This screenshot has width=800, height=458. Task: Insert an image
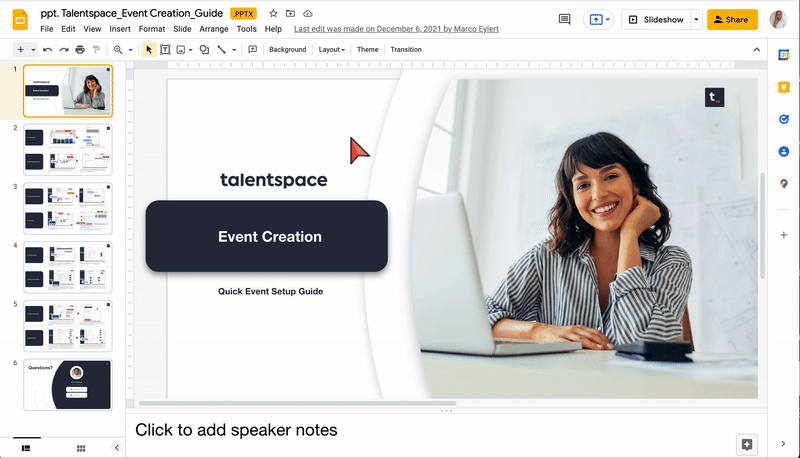181,49
